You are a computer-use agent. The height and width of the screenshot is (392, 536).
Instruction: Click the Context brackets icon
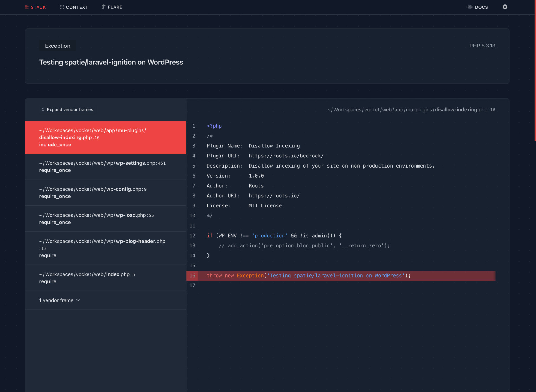pos(62,7)
